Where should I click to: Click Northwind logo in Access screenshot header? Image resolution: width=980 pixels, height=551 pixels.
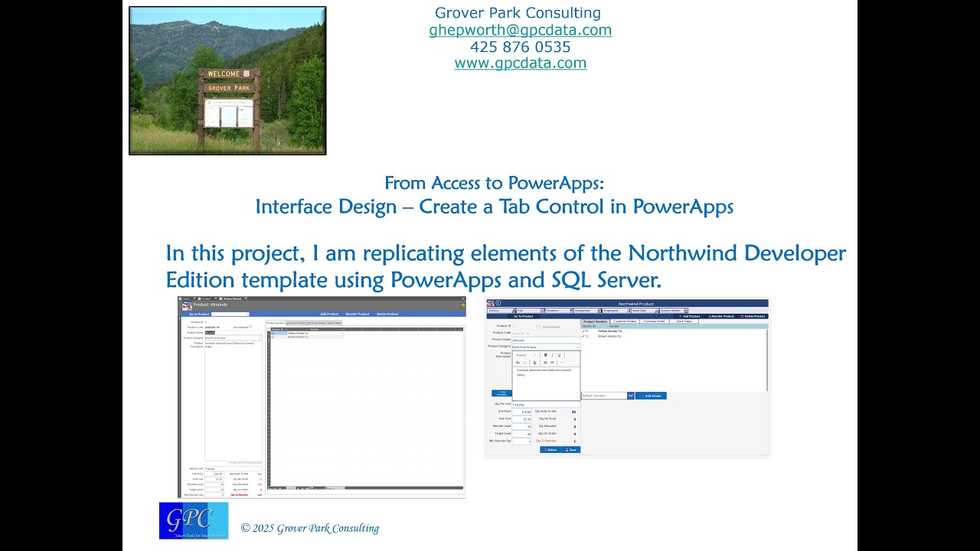pos(187,305)
